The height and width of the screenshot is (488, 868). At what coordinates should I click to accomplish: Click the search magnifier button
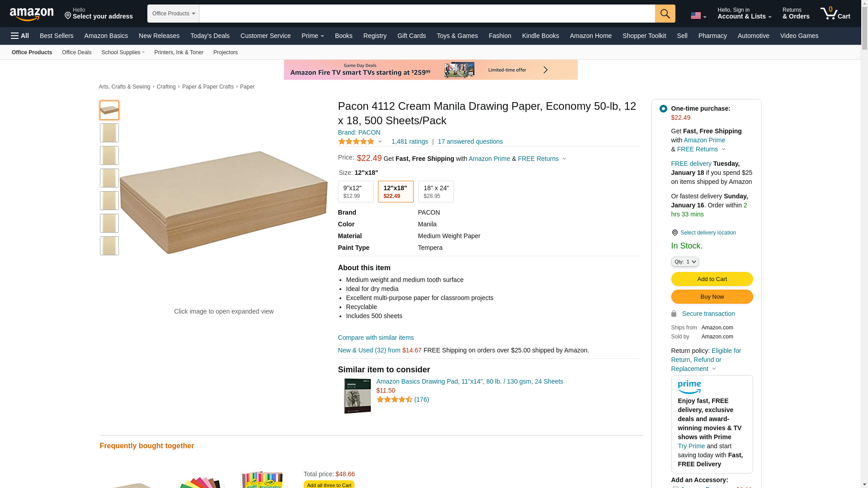tap(665, 14)
